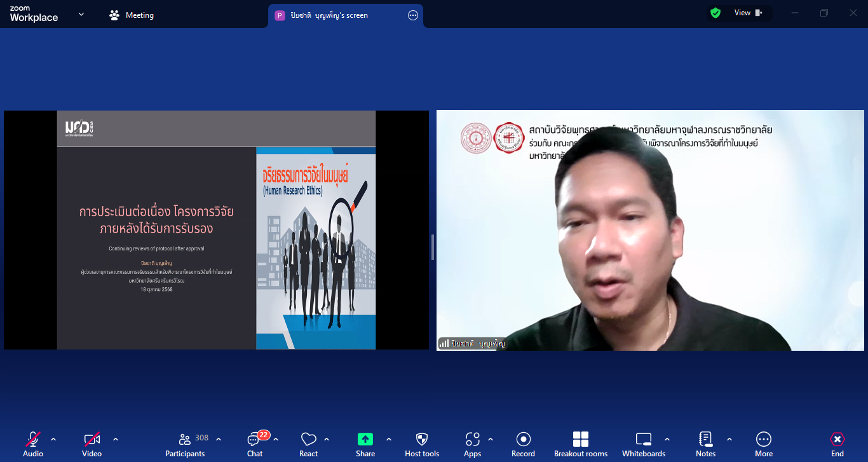Open Host tools shield icon
Image resolution: width=868 pixels, height=462 pixels.
pos(422,444)
